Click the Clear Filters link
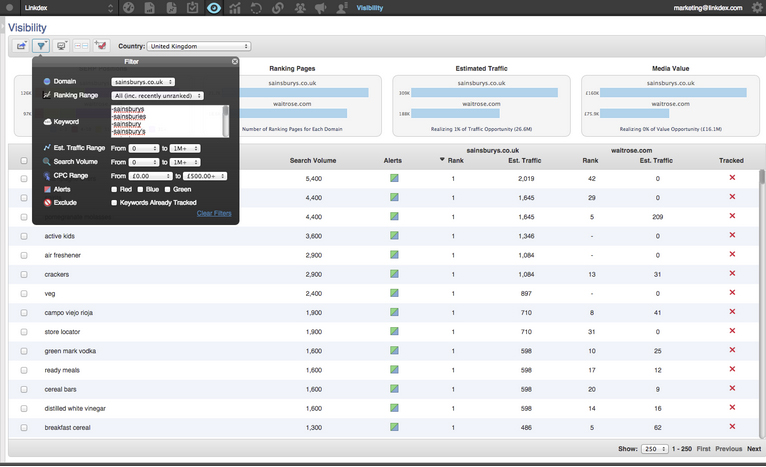The height and width of the screenshot is (467, 766). tap(214, 213)
